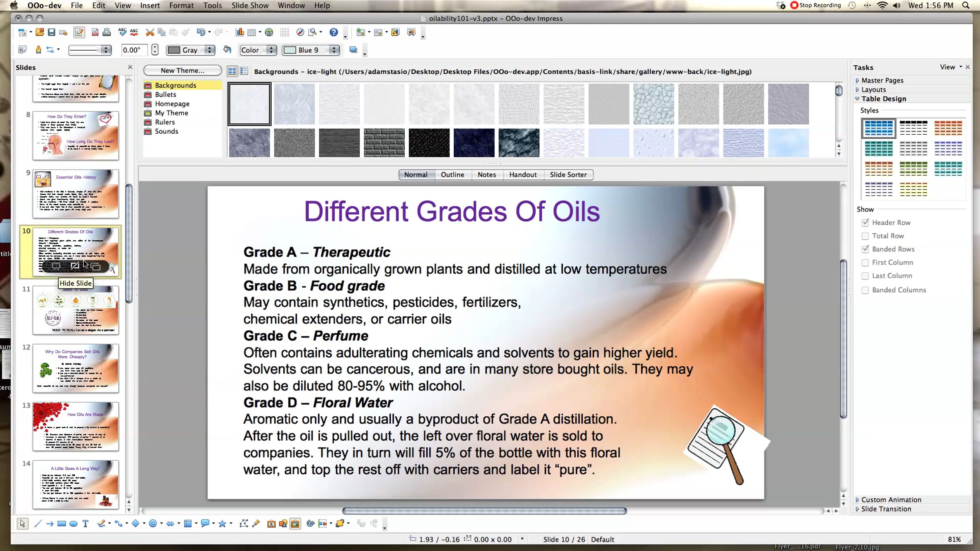Uncheck the Banded Rows checkbox

pos(865,249)
